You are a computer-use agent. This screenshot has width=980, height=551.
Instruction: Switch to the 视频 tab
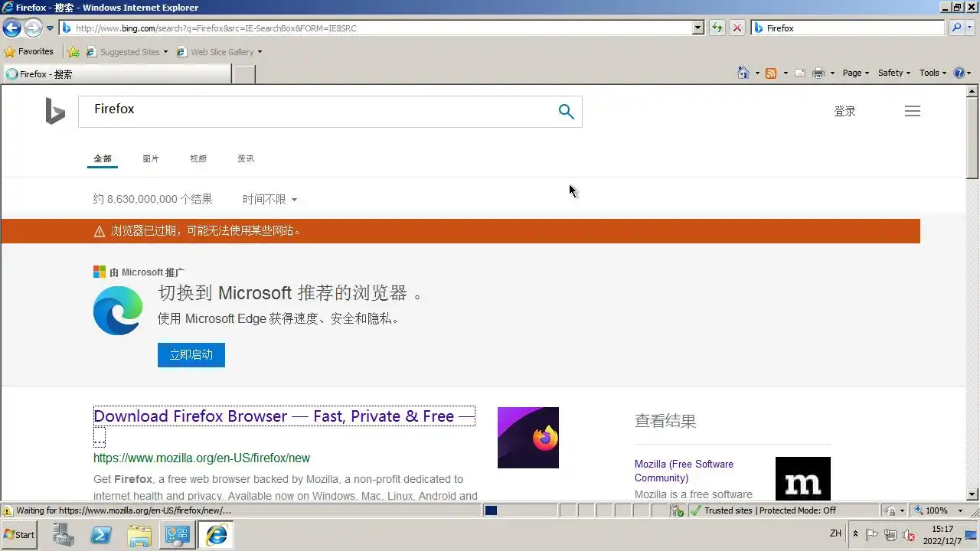198,159
